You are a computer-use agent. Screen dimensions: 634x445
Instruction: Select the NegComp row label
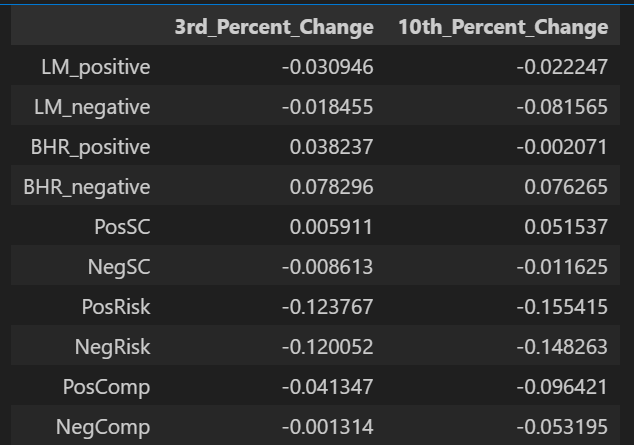103,427
